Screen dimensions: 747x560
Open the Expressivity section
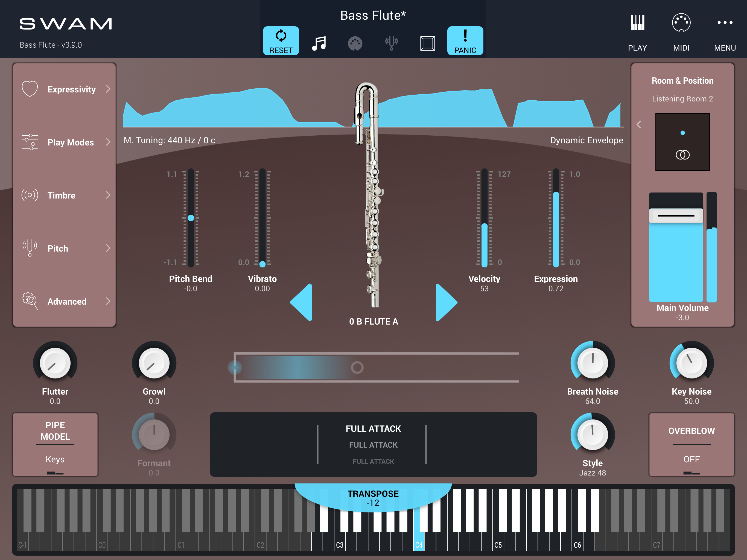point(64,89)
